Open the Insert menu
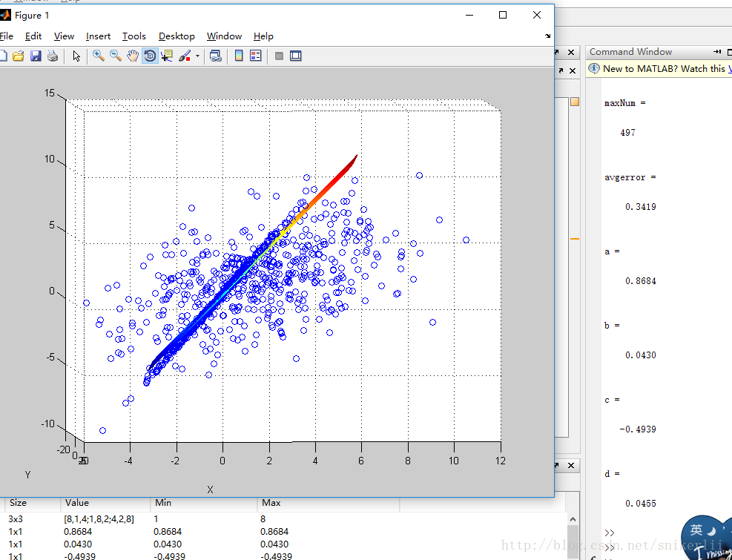The height and width of the screenshot is (560, 732). coord(98,36)
